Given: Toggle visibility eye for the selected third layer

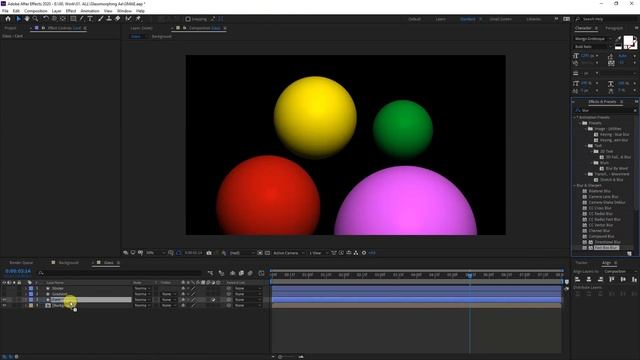Looking at the screenshot, I should 4,300.
